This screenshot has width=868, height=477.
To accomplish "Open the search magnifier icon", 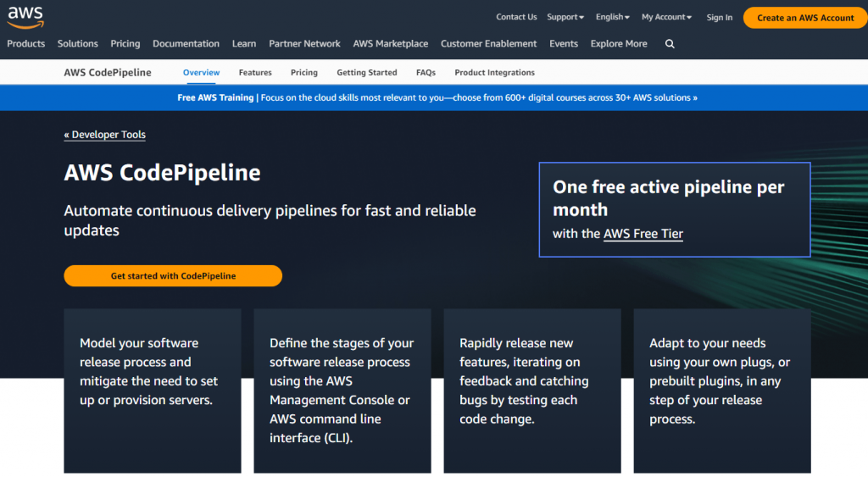I will pyautogui.click(x=670, y=44).
